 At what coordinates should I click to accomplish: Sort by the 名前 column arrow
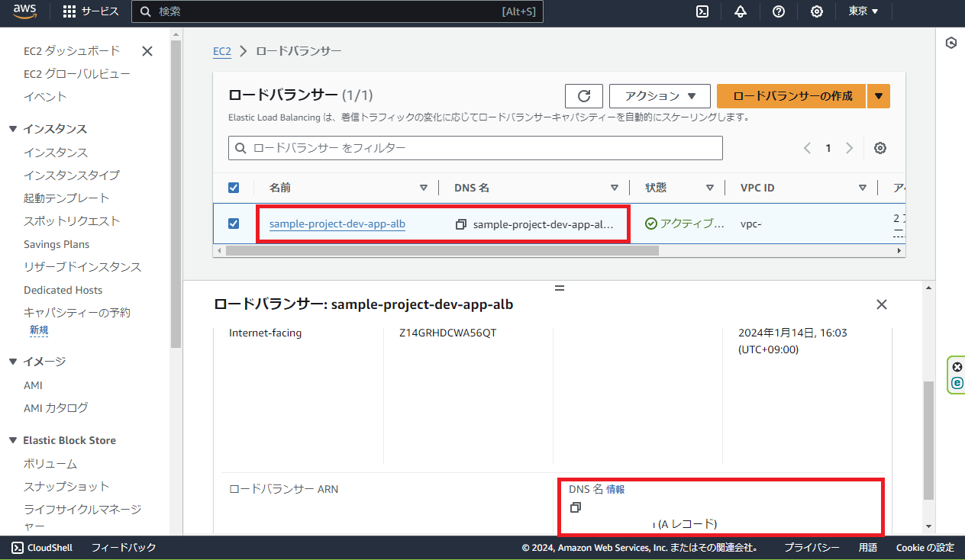point(424,188)
